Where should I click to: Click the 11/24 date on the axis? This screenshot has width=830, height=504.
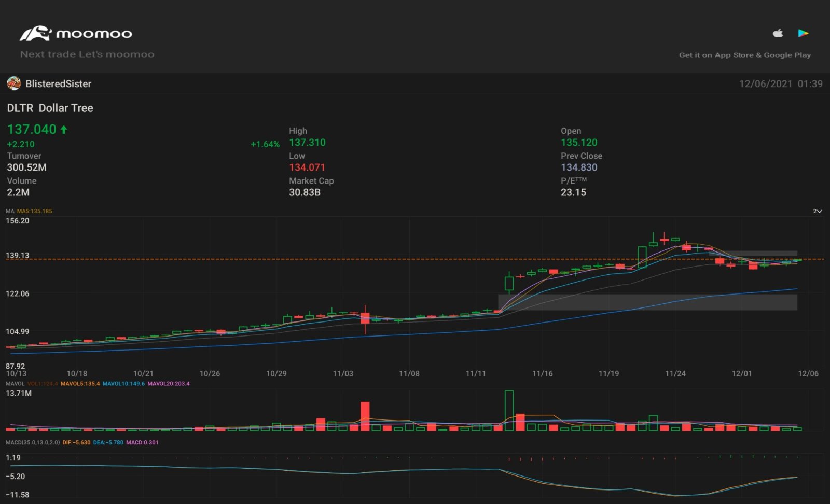coord(675,373)
